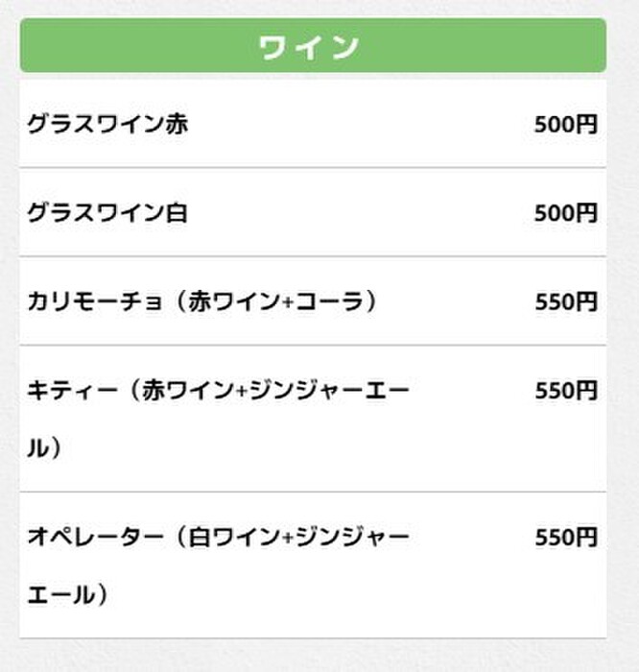Click the 赤 character in グラスワイン赤

[x=177, y=124]
